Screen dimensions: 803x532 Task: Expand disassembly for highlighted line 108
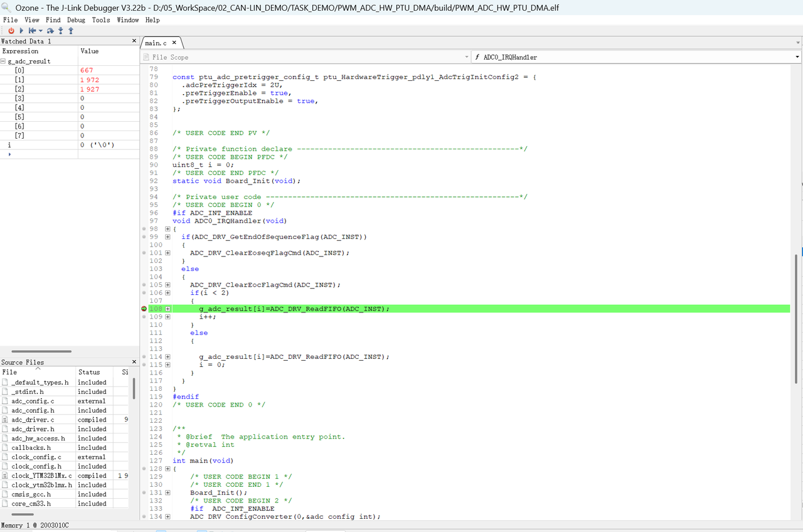click(168, 309)
